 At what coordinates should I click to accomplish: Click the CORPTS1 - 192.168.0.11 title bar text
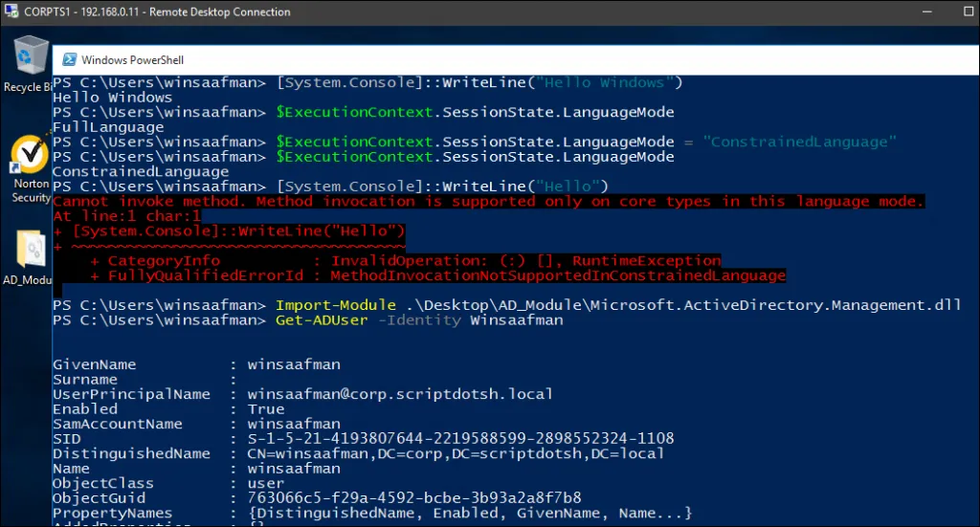[x=157, y=11]
